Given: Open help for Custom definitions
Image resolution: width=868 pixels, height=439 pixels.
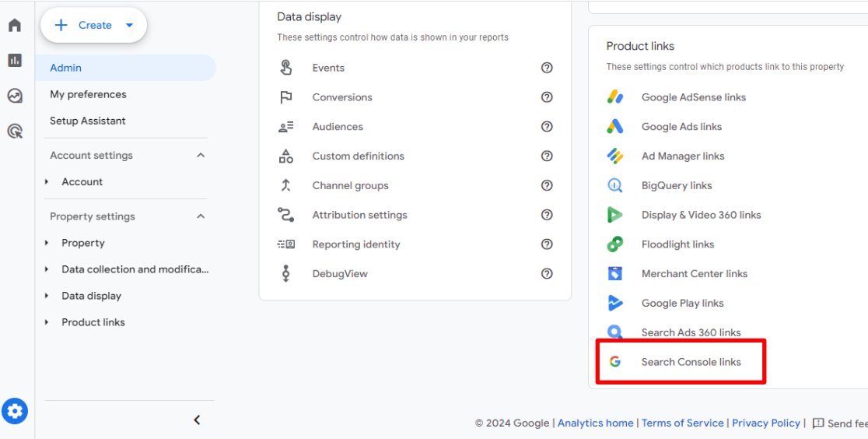Looking at the screenshot, I should click(x=547, y=156).
